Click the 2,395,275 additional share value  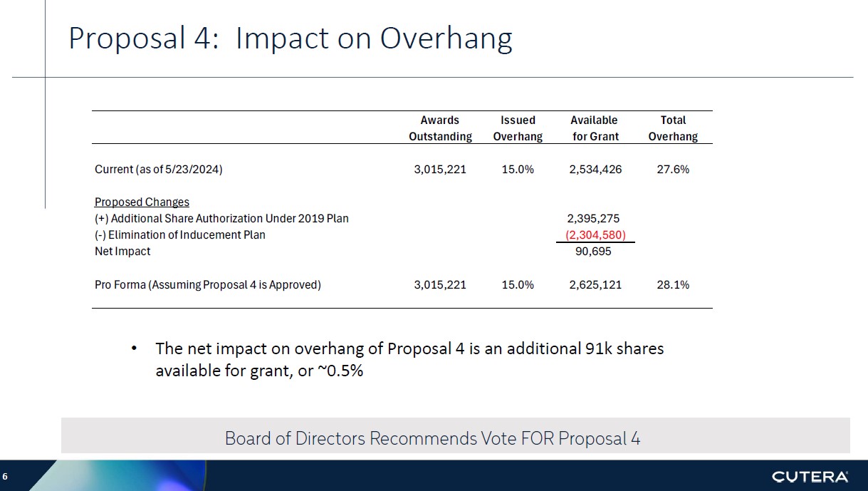(x=595, y=218)
